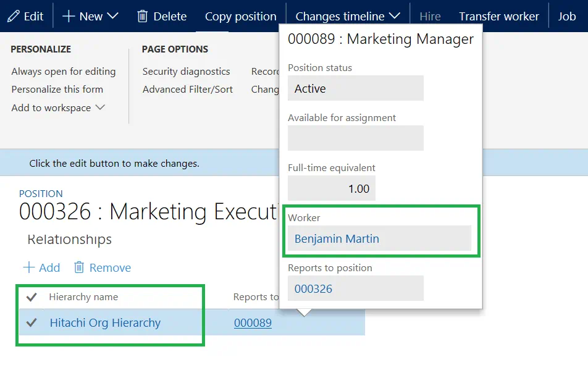Open the New dropdown chevron
This screenshot has width=588, height=378.
click(112, 16)
